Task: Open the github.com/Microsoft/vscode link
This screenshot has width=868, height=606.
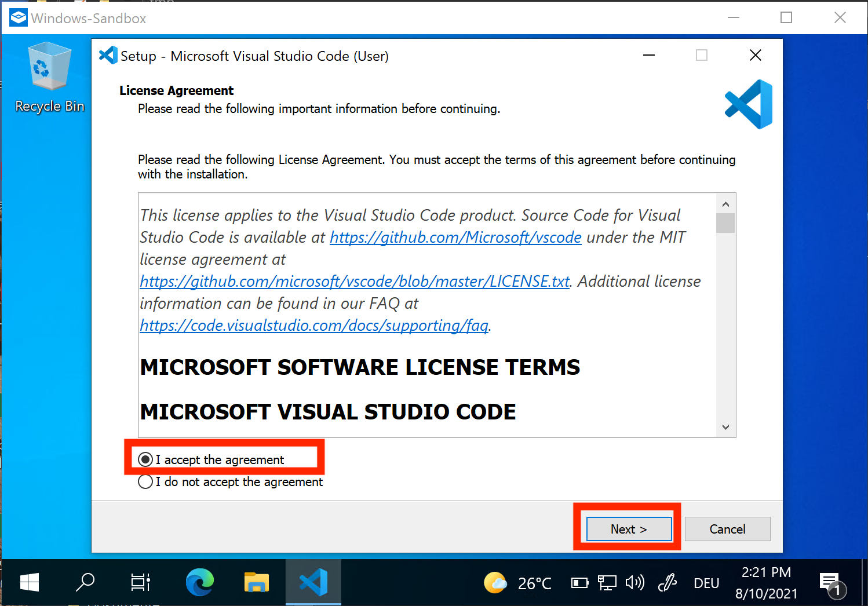Action: (x=455, y=238)
